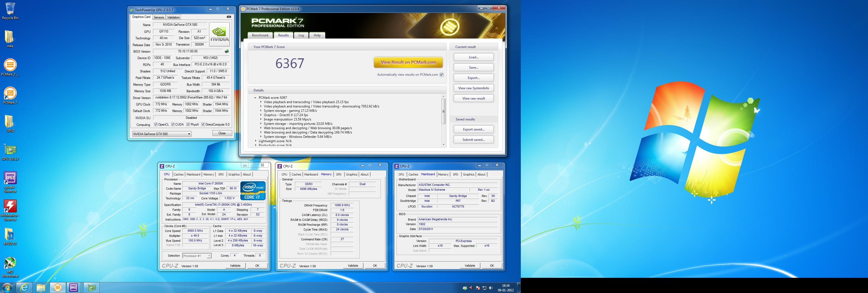
Task: Toggle the PhysX checkbox in GPU-Z
Action: click(x=188, y=125)
